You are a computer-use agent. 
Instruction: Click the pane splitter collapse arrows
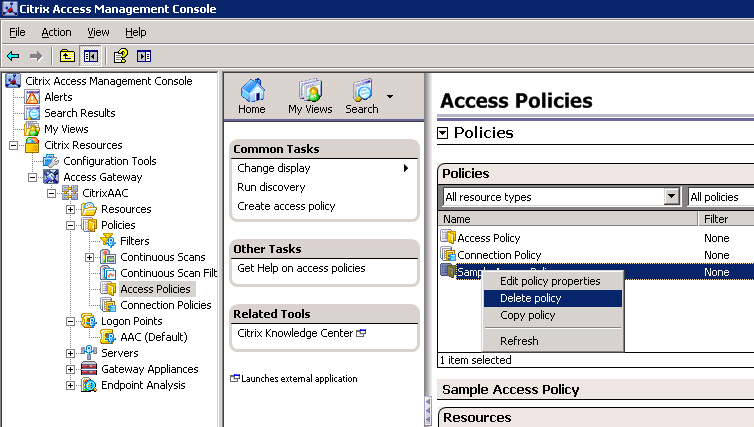[427, 412]
